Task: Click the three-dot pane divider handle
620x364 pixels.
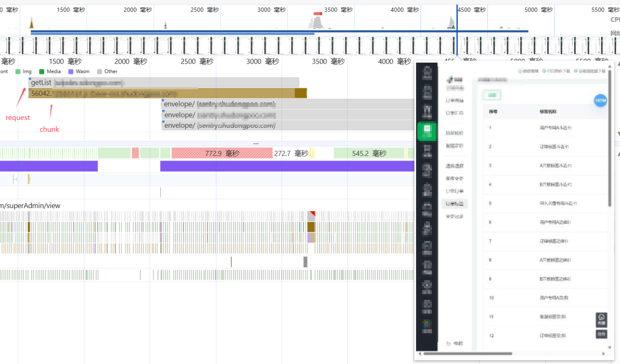Action: tap(256, 144)
